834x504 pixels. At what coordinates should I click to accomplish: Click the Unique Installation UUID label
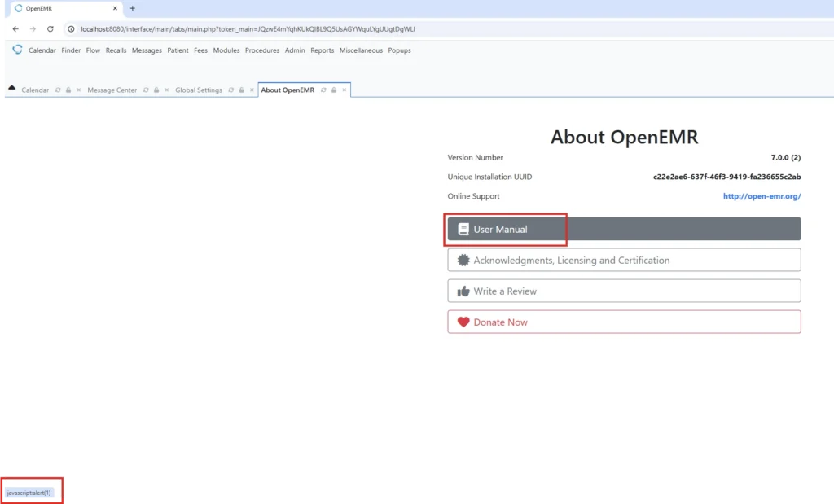489,177
